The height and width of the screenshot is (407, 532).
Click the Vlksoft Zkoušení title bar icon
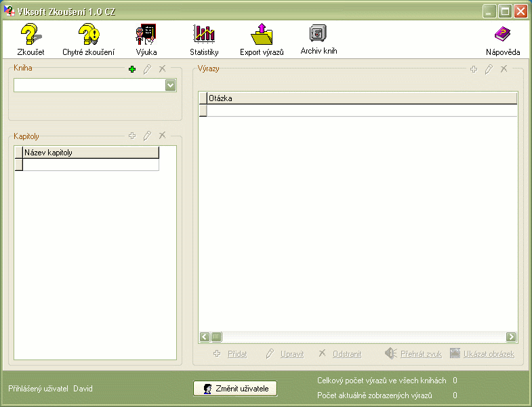pyautogui.click(x=9, y=11)
